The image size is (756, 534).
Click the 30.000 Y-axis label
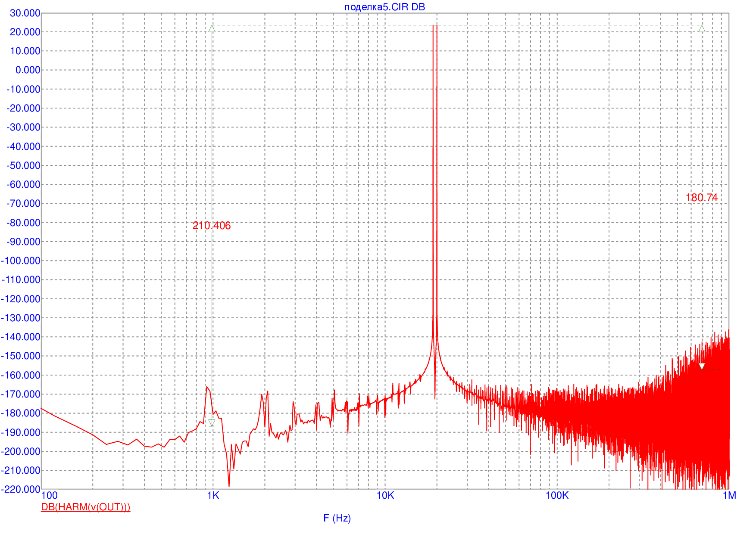[x=25, y=13]
